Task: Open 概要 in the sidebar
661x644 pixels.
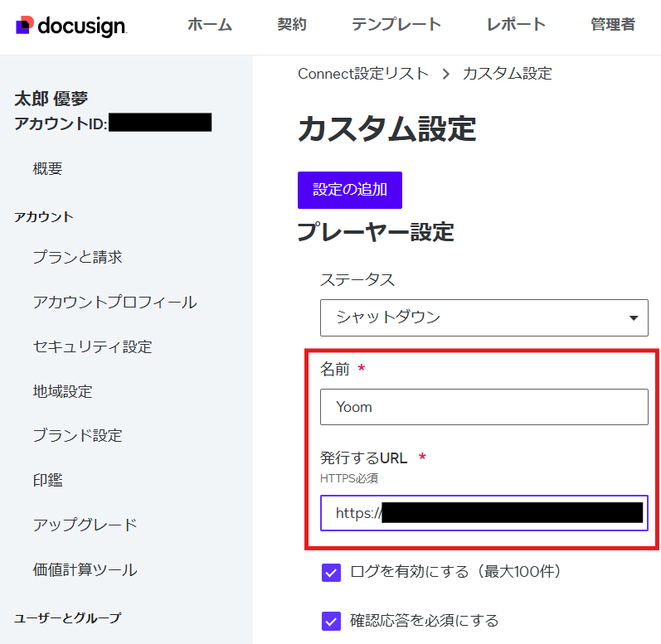Action: 47,169
